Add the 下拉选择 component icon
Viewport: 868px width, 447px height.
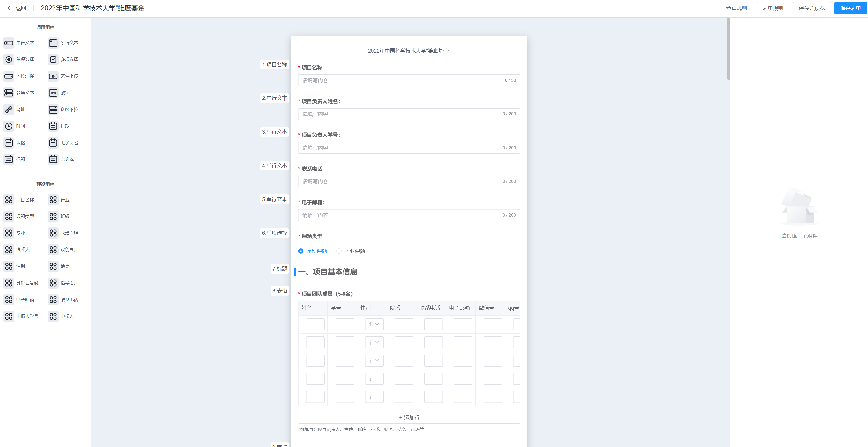click(x=9, y=76)
